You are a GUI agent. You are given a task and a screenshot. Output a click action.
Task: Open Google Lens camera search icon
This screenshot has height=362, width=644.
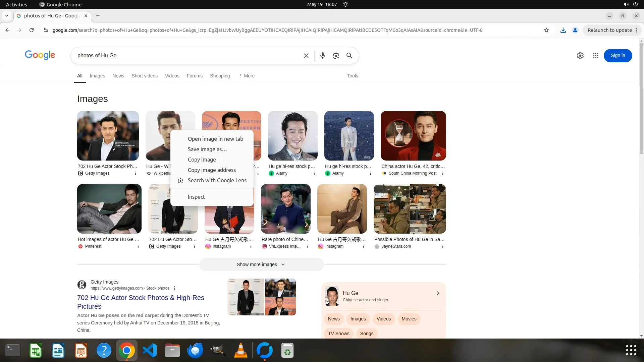click(336, 56)
